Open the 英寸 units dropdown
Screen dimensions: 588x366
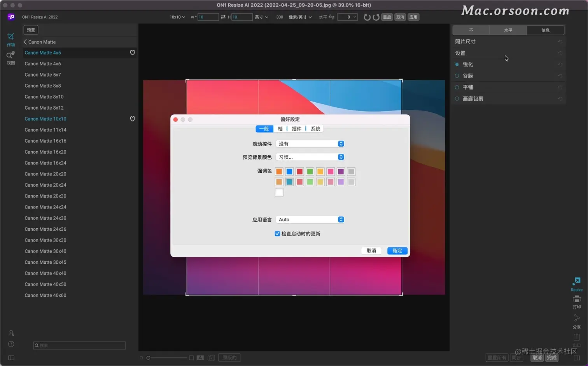point(262,17)
